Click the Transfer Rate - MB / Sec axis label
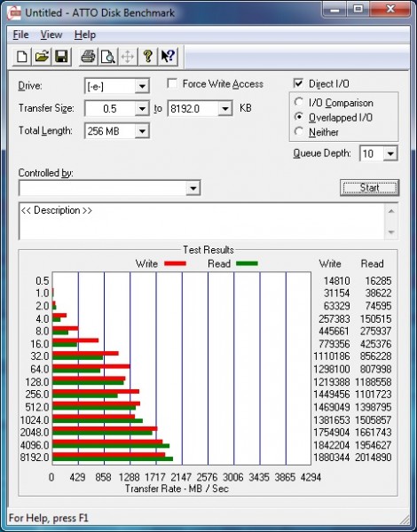417x532 pixels. [177, 489]
